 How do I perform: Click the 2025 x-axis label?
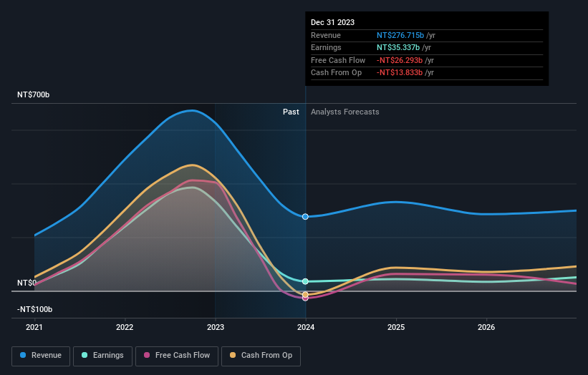click(x=396, y=328)
